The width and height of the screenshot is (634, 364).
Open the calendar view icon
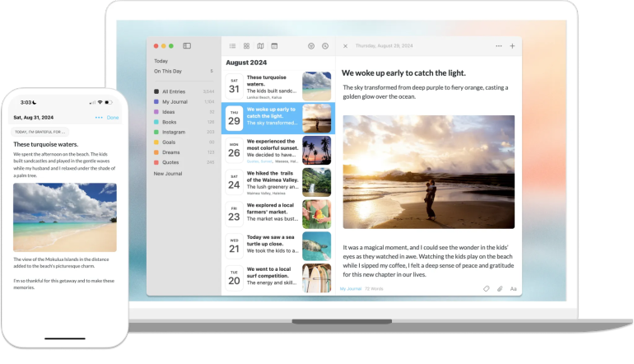pos(274,45)
